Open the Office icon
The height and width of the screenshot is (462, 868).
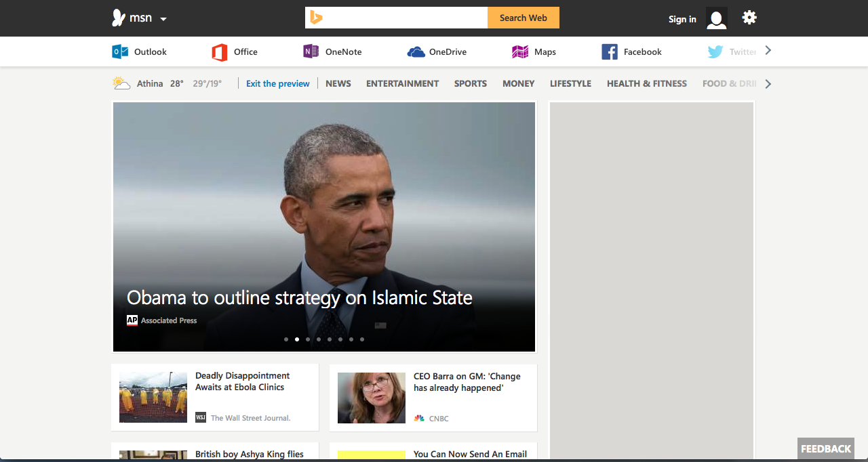(219, 51)
